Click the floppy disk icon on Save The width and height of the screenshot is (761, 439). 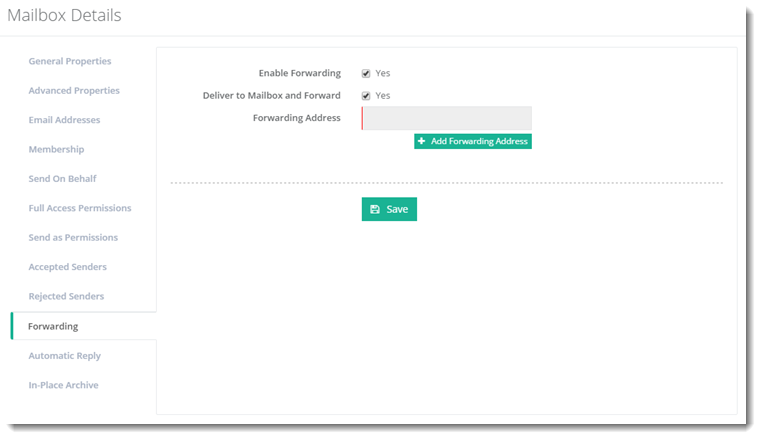pyautogui.click(x=375, y=210)
